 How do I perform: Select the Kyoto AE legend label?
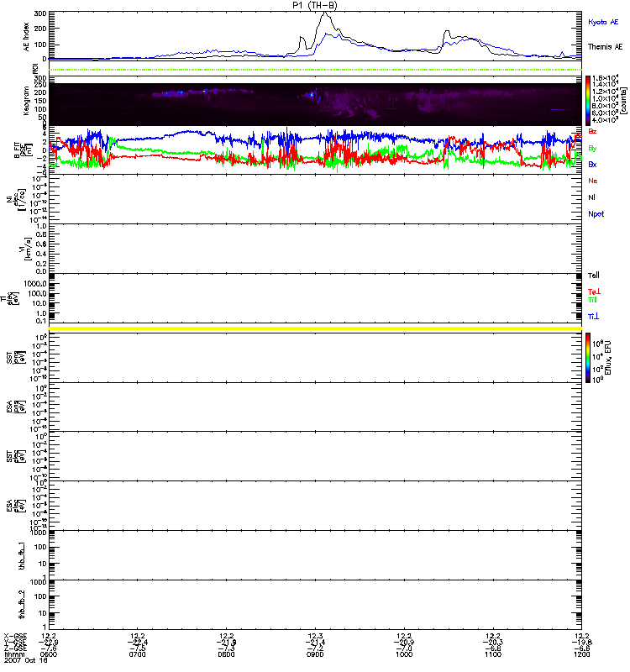(x=603, y=22)
